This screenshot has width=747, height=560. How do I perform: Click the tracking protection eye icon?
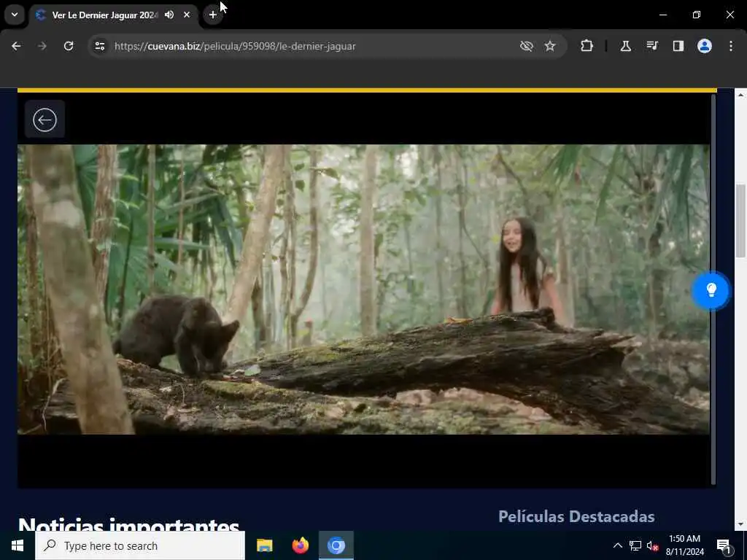click(x=527, y=46)
